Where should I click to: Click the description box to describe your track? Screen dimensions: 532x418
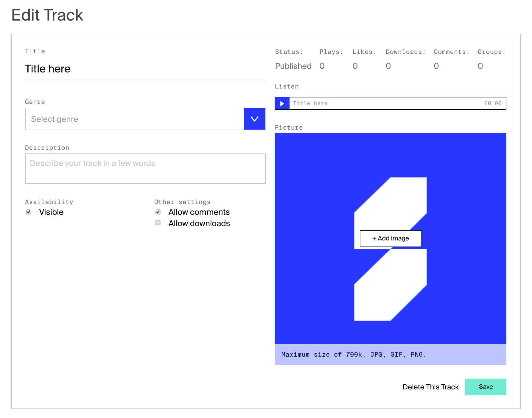pyautogui.click(x=145, y=168)
